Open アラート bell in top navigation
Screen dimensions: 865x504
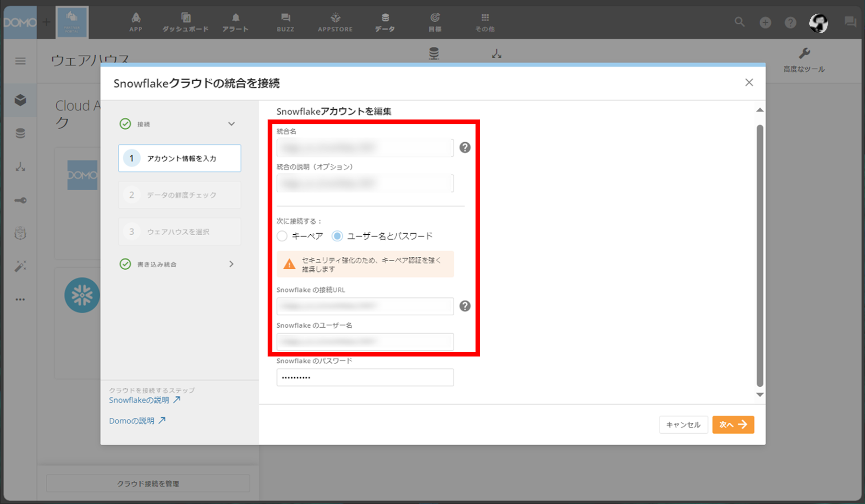pos(235,22)
